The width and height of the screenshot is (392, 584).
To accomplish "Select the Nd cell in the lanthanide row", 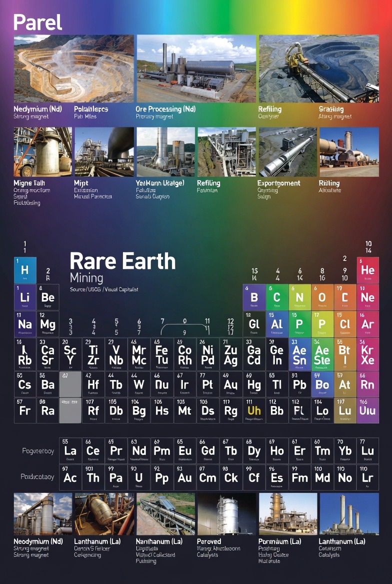I will coord(139,450).
